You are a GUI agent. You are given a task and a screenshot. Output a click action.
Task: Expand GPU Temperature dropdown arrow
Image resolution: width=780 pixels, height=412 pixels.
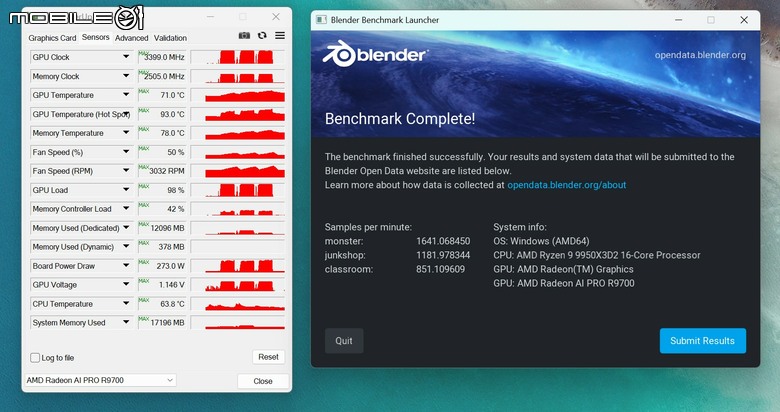[x=126, y=95]
